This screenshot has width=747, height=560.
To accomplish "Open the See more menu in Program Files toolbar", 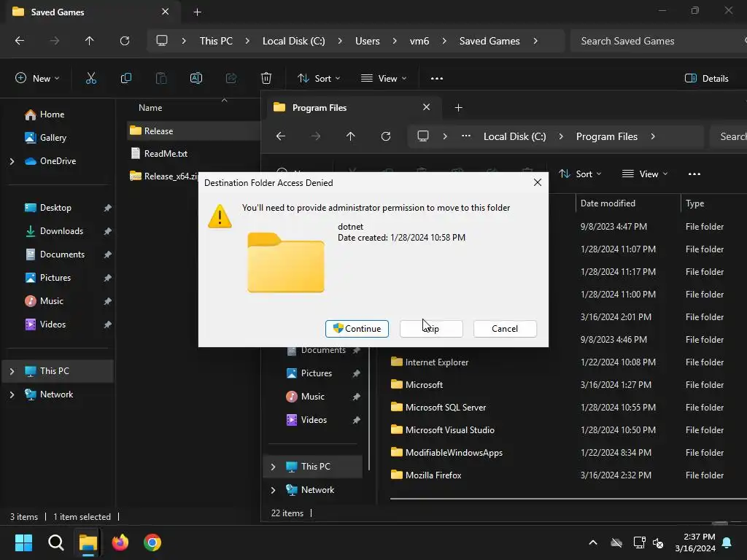I will click(694, 174).
